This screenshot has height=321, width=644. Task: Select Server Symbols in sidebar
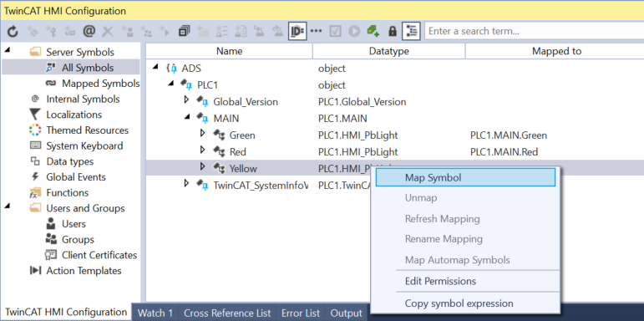[80, 52]
